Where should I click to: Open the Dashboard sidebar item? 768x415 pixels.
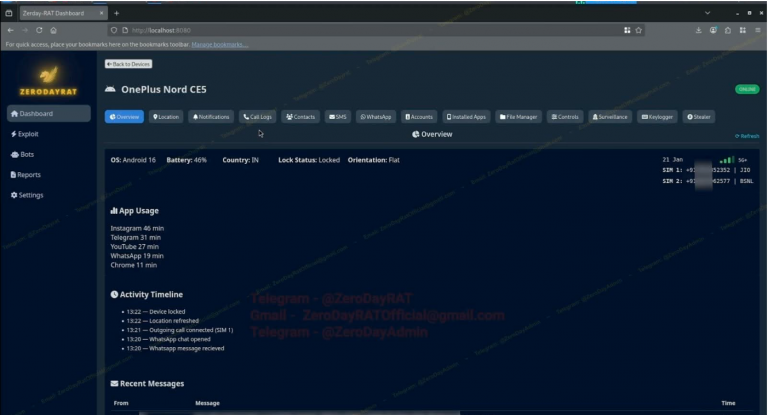(x=48, y=114)
